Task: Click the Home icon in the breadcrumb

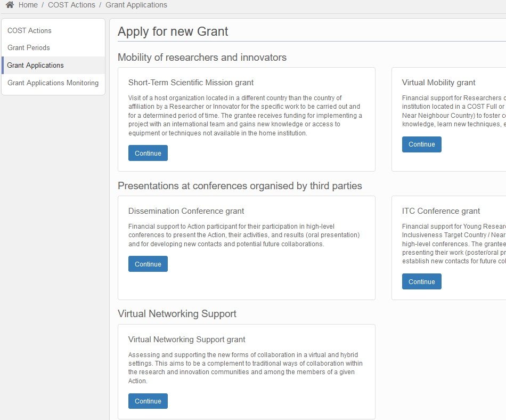Action: click(10, 5)
